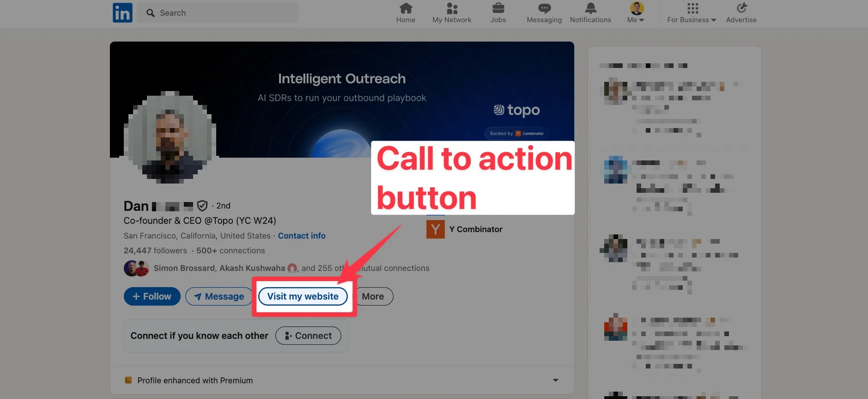Expand the For Business menu
Viewport: 868px width, 399px height.
click(x=692, y=13)
